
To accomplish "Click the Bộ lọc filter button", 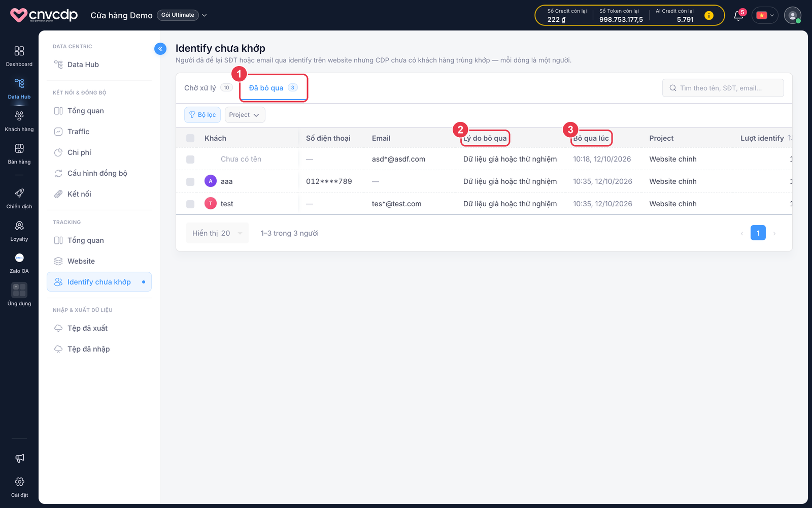I will [x=202, y=115].
